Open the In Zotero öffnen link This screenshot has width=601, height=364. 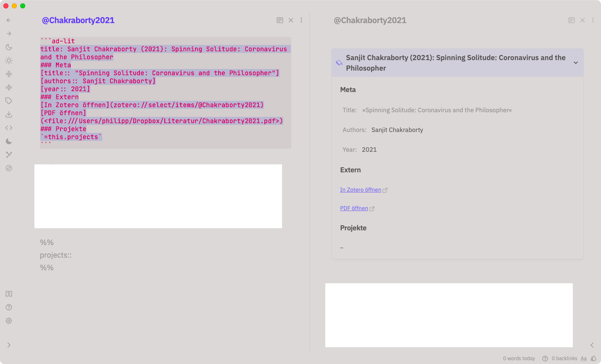360,190
